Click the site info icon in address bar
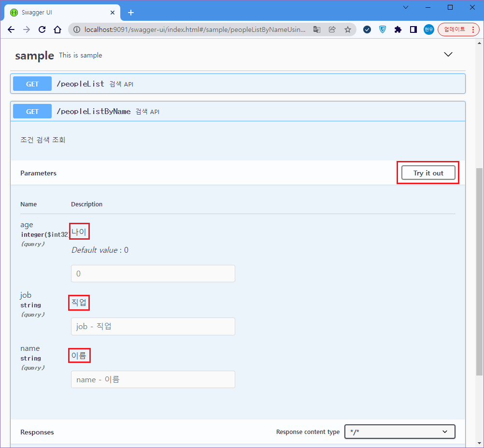 coord(76,29)
